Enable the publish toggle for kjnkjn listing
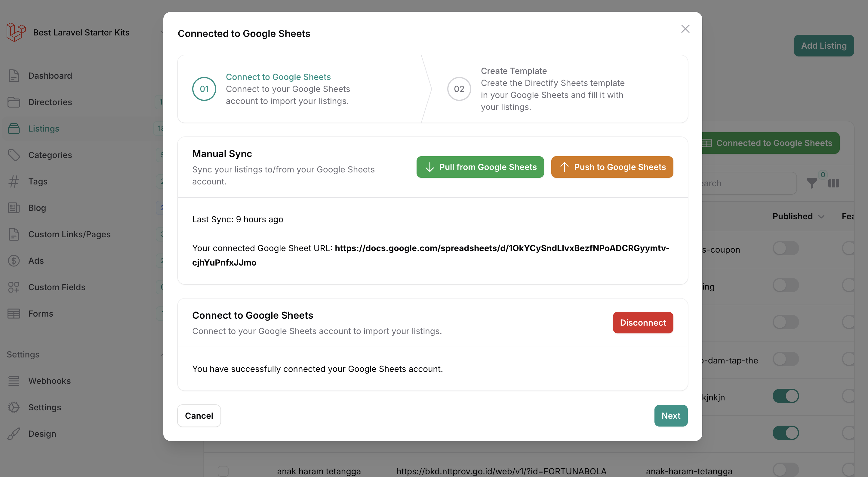868x477 pixels. 786,396
